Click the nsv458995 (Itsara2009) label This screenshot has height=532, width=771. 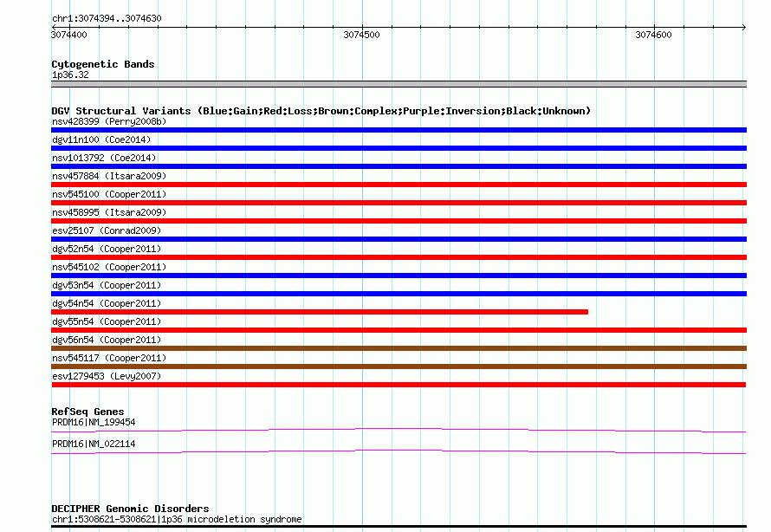tap(109, 212)
